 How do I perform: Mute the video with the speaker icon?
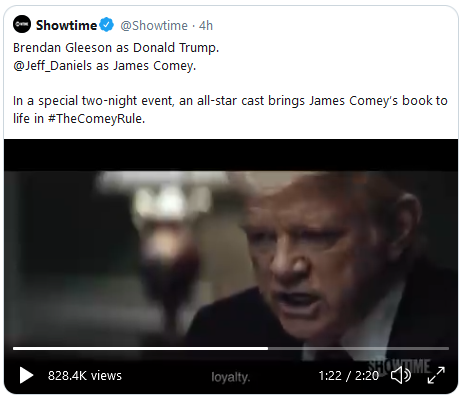click(401, 375)
